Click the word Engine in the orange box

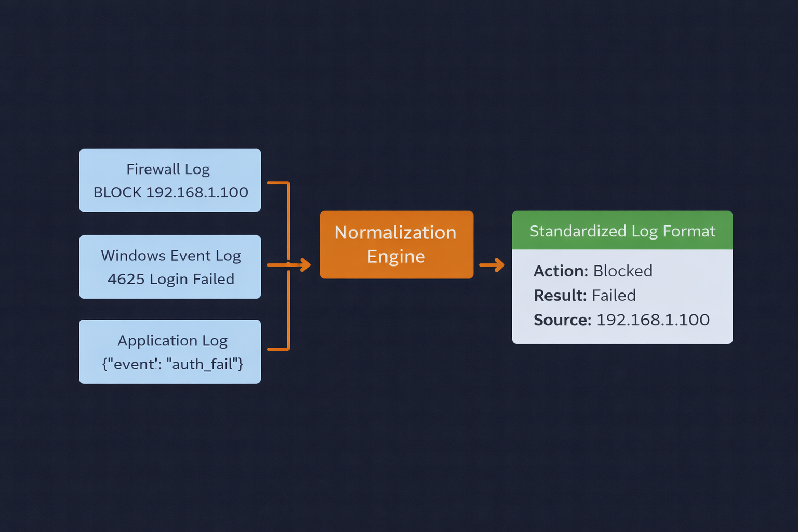(x=396, y=257)
